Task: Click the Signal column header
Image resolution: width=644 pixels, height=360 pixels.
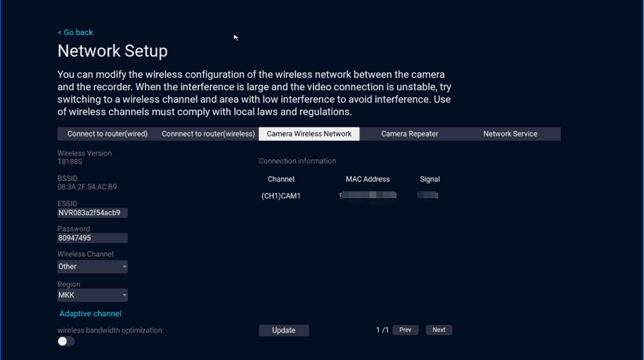Action: [430, 179]
